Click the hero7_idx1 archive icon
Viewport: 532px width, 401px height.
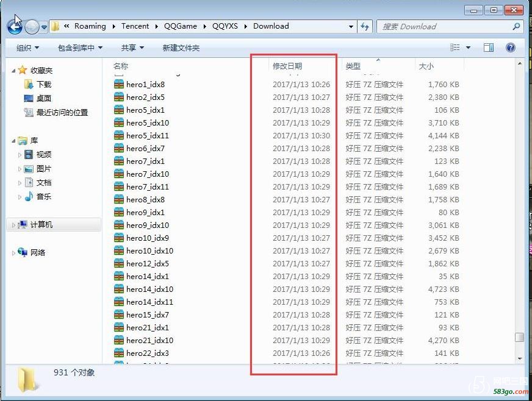pos(119,161)
